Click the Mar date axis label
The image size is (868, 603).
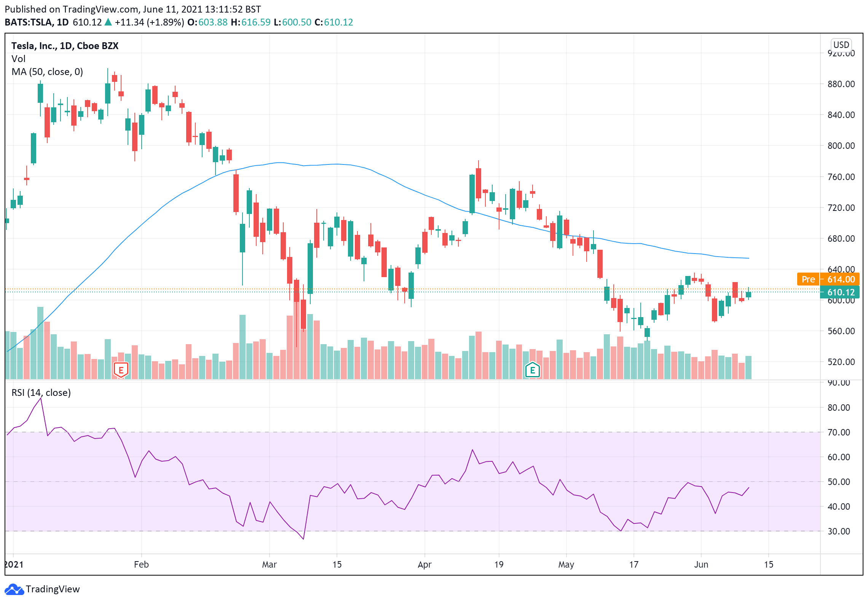coord(269,564)
